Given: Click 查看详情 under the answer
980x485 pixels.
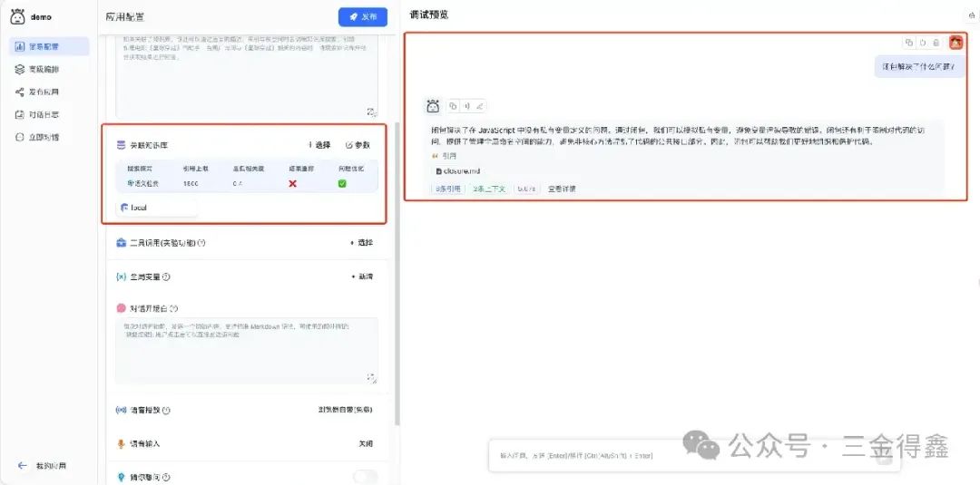Looking at the screenshot, I should coord(562,188).
